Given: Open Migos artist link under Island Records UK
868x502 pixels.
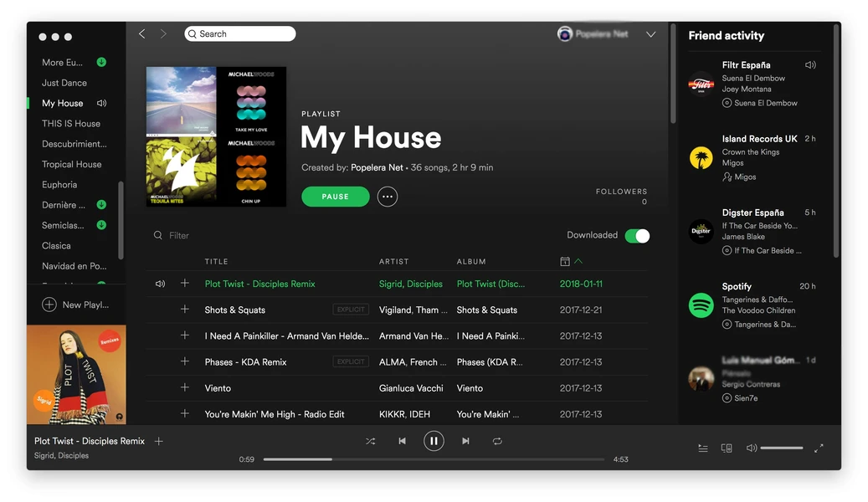Looking at the screenshot, I should click(x=745, y=177).
